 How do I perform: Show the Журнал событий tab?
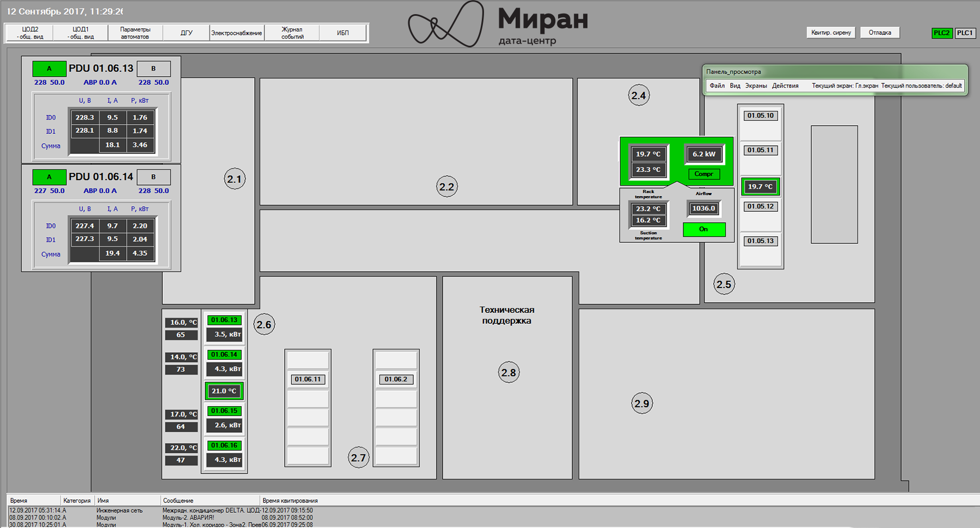click(x=292, y=33)
